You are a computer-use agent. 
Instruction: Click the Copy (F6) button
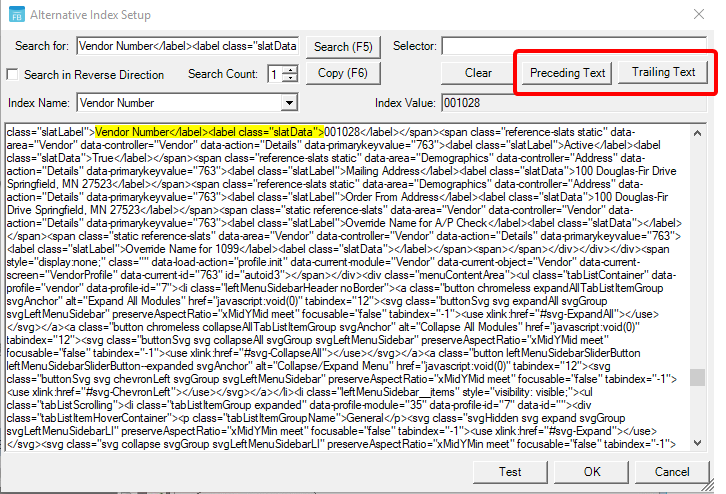pyautogui.click(x=343, y=73)
